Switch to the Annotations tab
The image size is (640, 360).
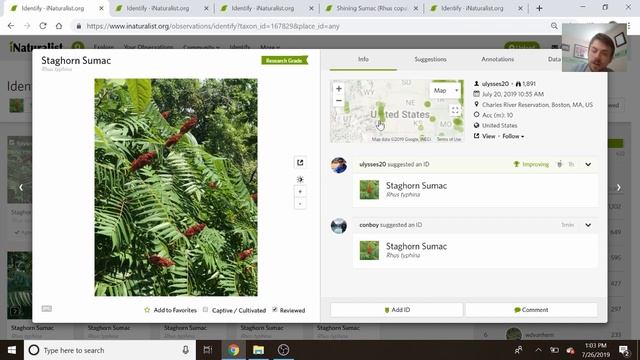tap(497, 60)
